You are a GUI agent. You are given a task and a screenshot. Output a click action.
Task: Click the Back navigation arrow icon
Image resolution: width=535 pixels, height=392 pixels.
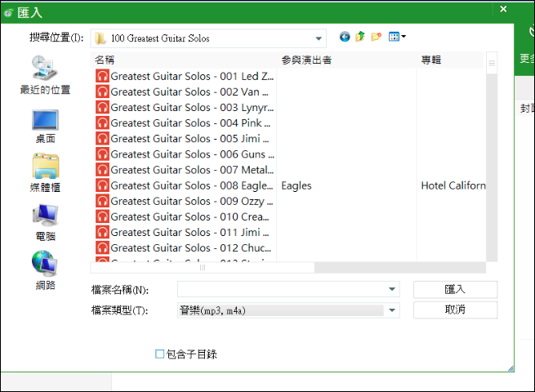345,38
